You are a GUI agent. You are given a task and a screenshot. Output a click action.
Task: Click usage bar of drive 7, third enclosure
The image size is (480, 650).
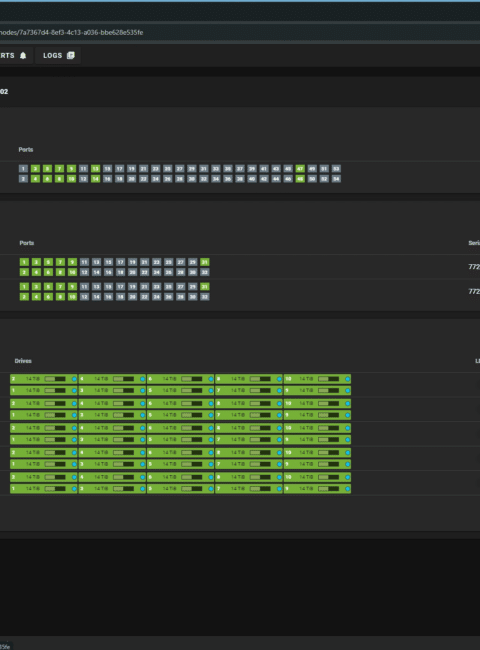[260, 439]
